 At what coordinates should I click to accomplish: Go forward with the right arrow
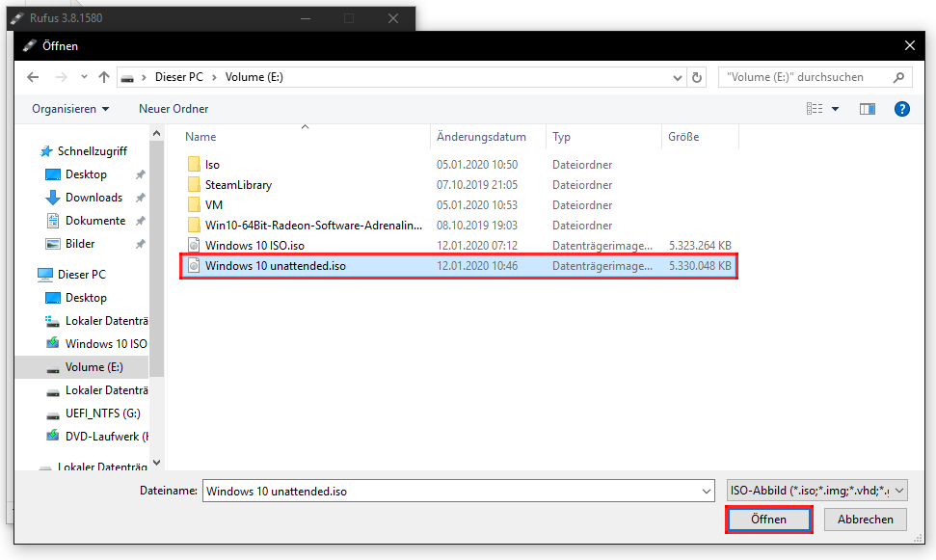tap(61, 77)
